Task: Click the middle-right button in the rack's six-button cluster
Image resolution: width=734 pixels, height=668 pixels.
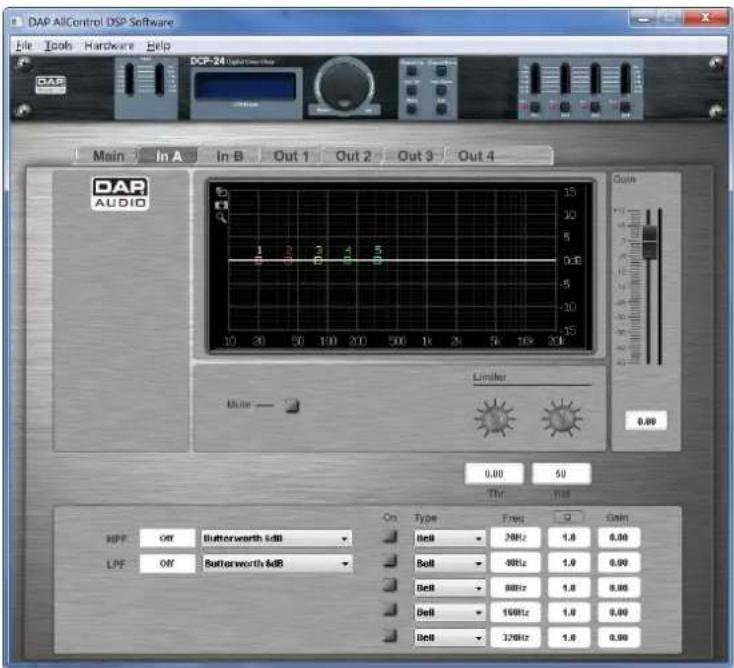Action: [441, 90]
